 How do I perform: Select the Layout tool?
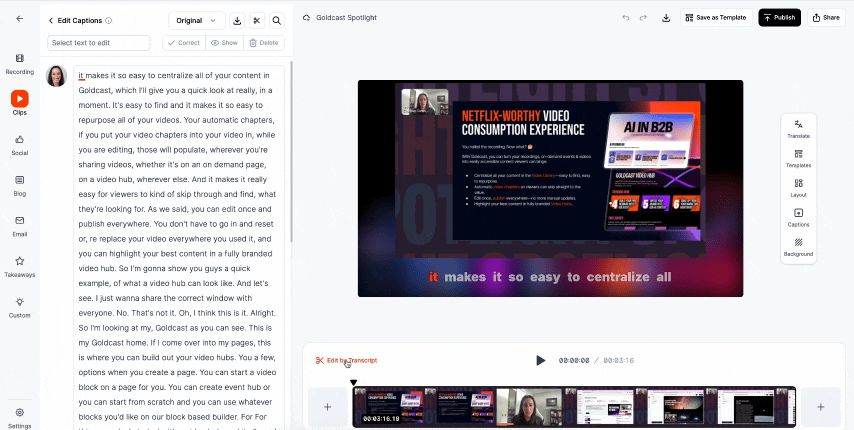click(798, 187)
